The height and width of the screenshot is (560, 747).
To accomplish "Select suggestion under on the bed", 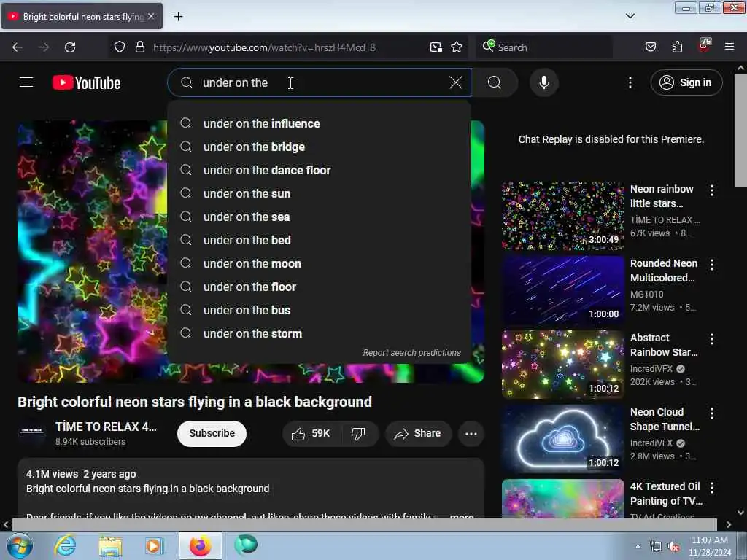I will pos(320,240).
